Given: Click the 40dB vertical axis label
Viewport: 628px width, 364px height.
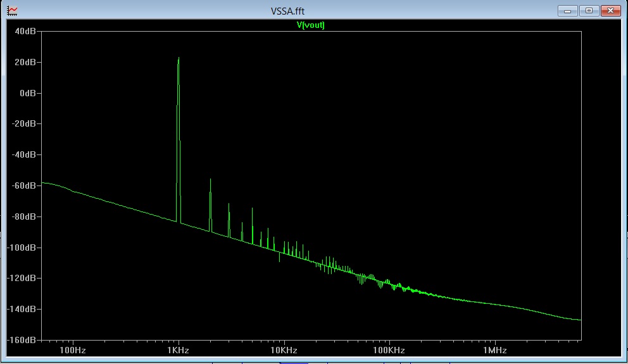Looking at the screenshot, I should pos(25,31).
